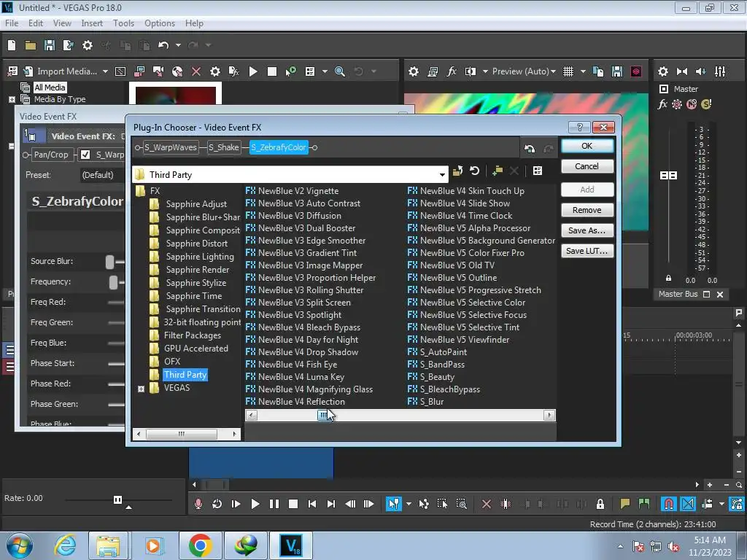
Task: Stop media preview in Project Media toolbar
Action: pyautogui.click(x=272, y=71)
